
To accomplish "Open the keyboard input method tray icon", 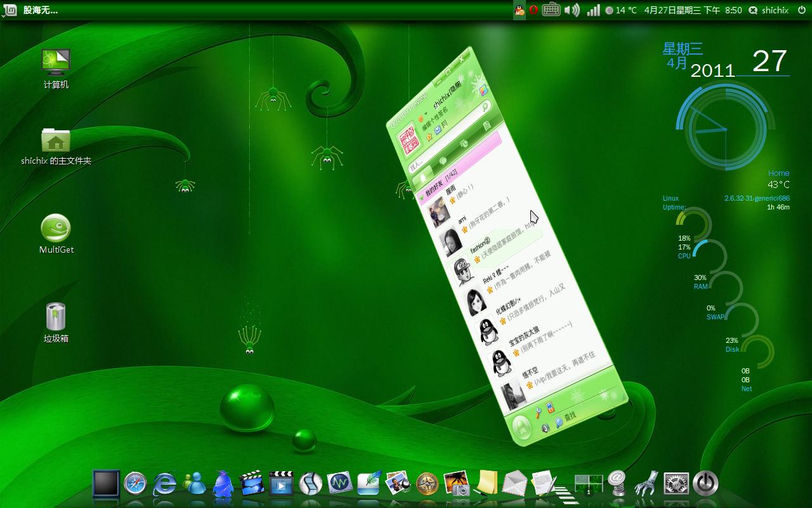I will click(551, 10).
